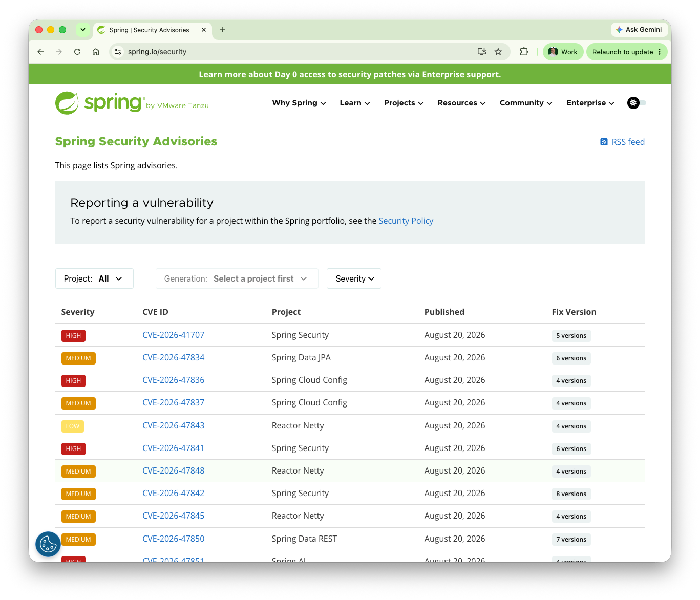Image resolution: width=700 pixels, height=600 pixels.
Task: Click the CVE ID column header
Action: pyautogui.click(x=155, y=312)
